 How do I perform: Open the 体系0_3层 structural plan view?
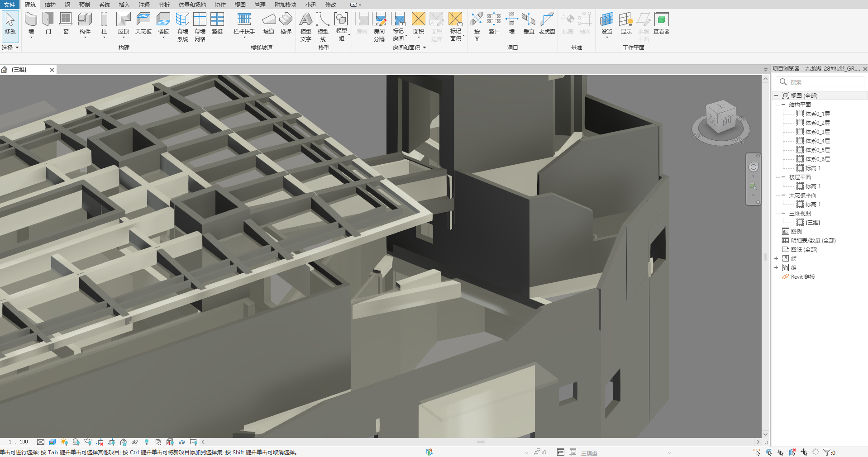click(817, 132)
